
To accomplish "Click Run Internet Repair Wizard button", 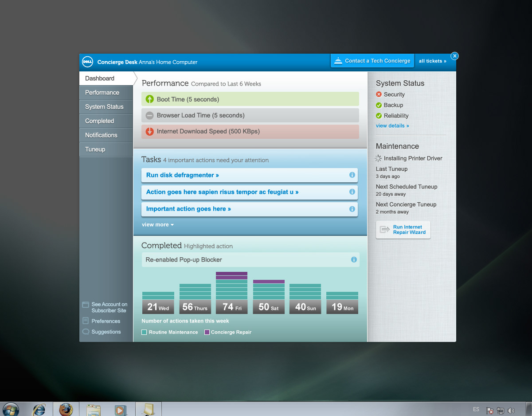I will pyautogui.click(x=403, y=230).
